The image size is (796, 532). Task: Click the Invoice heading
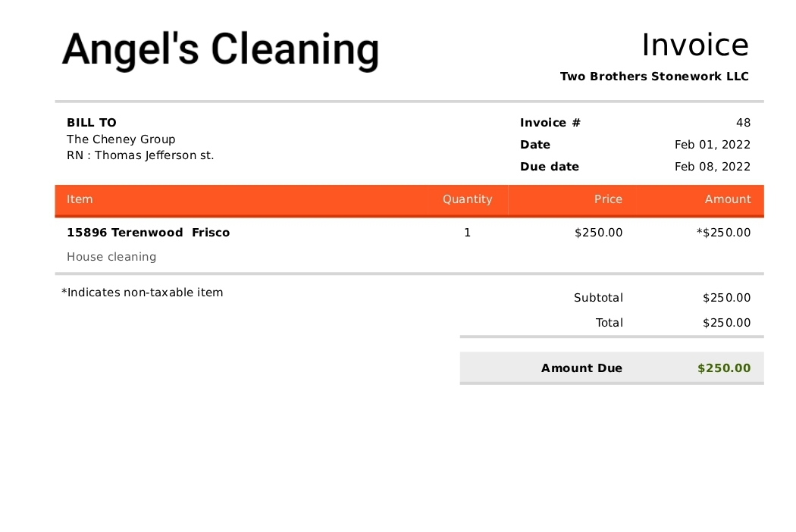click(x=695, y=45)
